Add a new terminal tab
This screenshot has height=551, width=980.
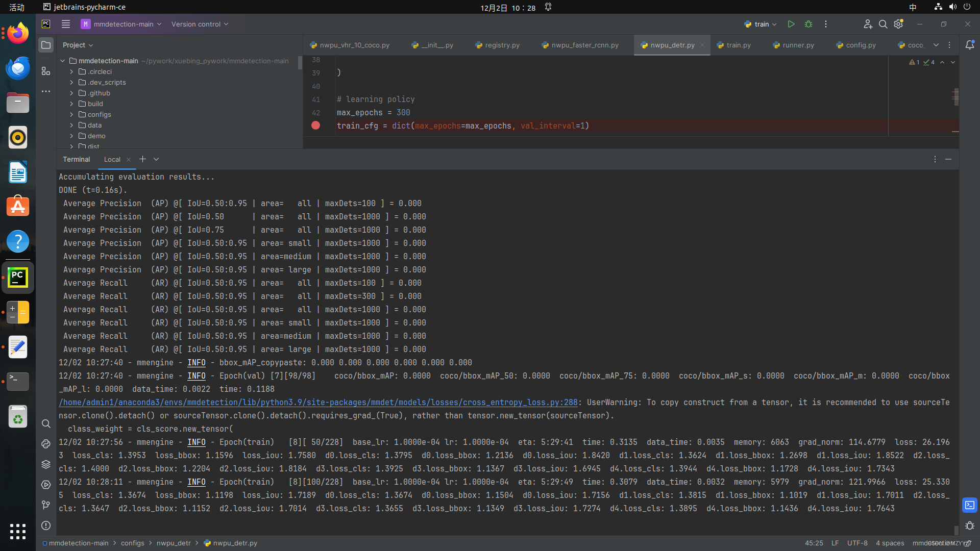[142, 159]
